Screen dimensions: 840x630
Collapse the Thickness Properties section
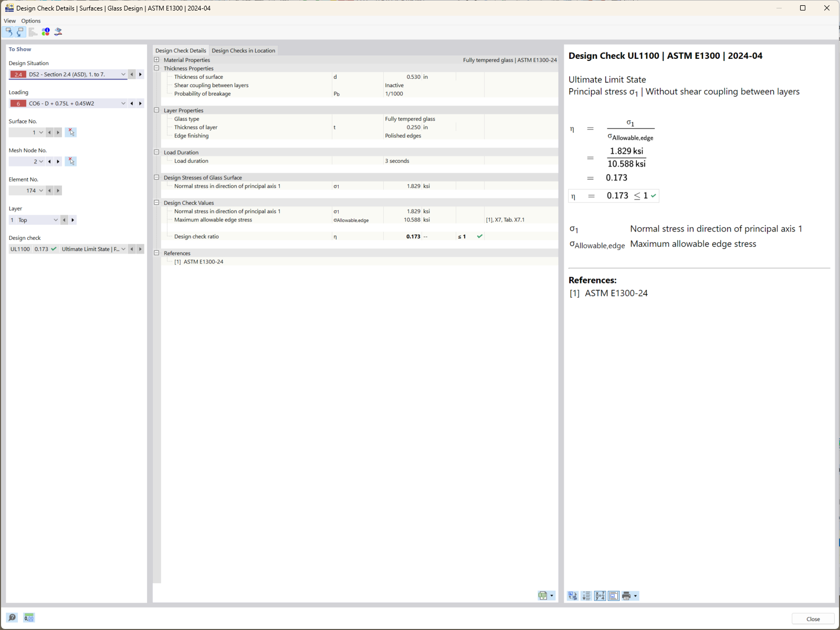(x=156, y=68)
